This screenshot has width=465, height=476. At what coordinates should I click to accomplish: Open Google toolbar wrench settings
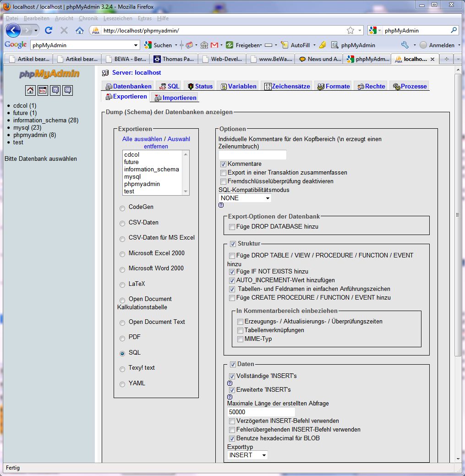click(405, 45)
